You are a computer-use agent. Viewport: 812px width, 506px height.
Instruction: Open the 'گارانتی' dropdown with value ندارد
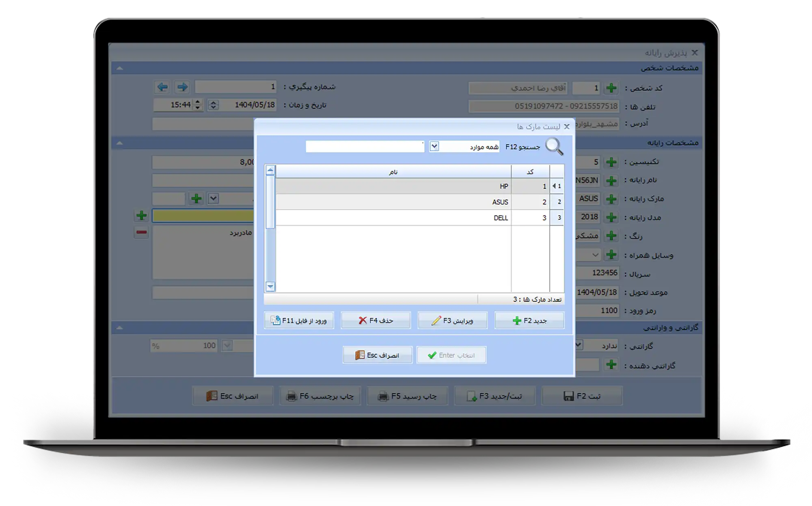click(579, 345)
